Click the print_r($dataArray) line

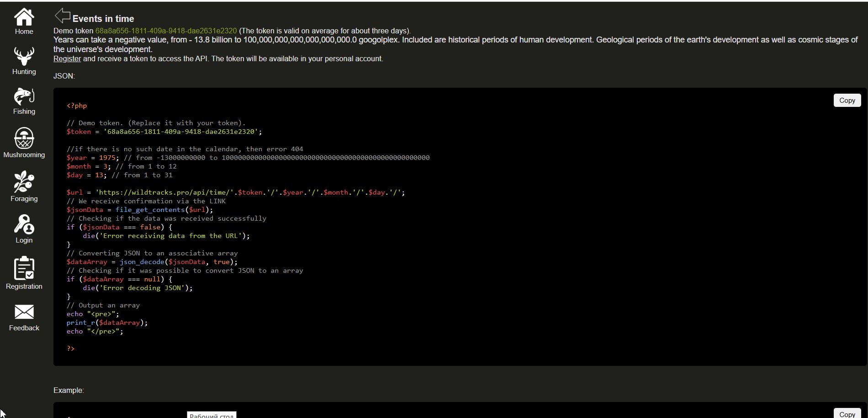click(107, 323)
